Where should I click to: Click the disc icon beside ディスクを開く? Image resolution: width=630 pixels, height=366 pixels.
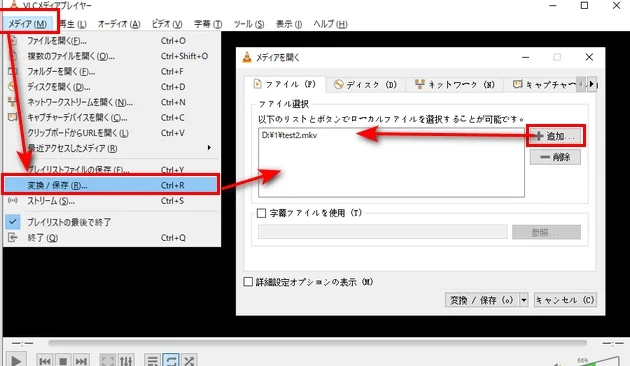[x=12, y=87]
